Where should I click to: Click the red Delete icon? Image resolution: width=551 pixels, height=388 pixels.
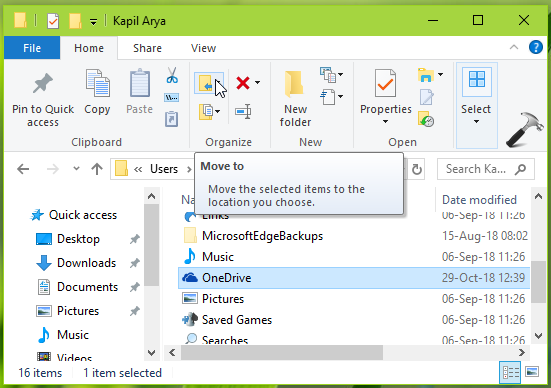(x=243, y=83)
